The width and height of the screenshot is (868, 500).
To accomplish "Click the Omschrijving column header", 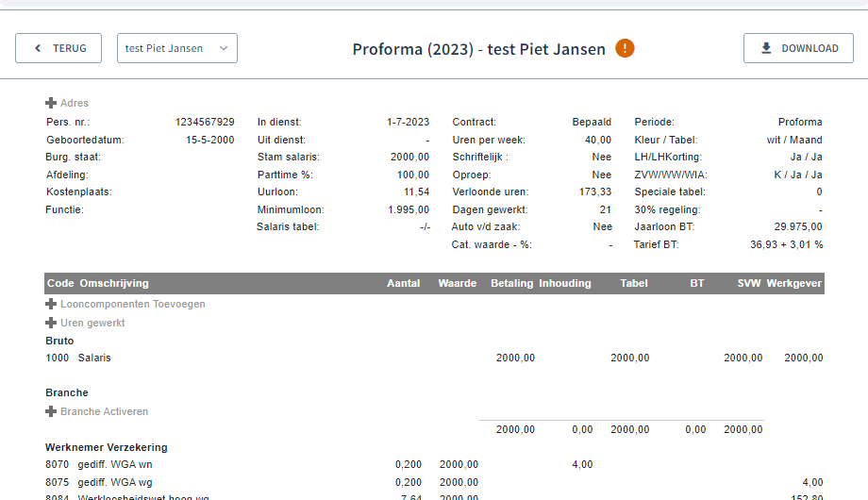I will tap(114, 283).
